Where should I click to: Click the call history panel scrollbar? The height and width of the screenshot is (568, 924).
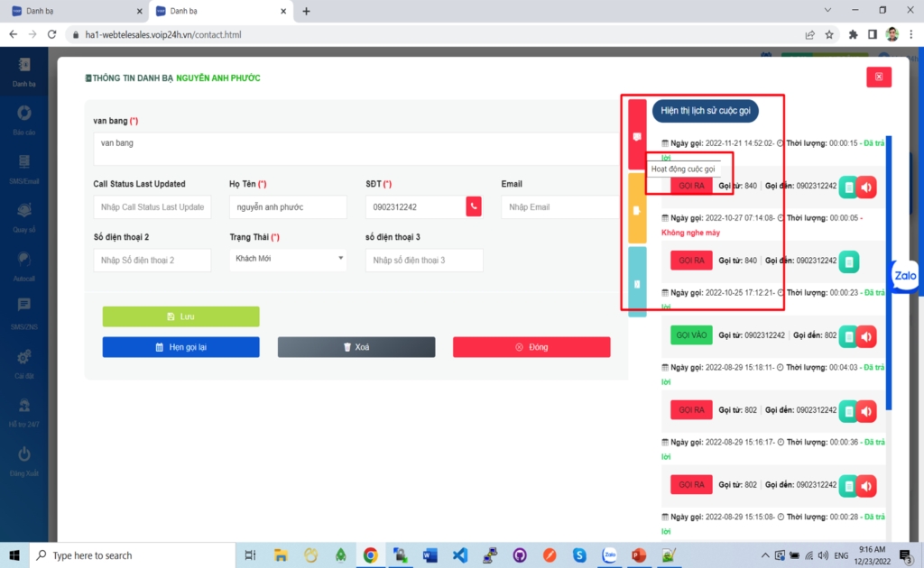(x=888, y=270)
